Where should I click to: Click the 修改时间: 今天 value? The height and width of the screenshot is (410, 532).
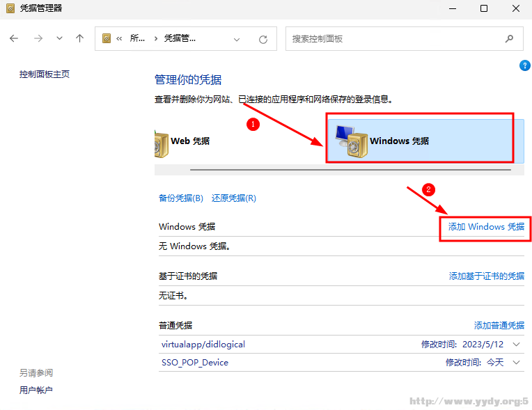475,363
